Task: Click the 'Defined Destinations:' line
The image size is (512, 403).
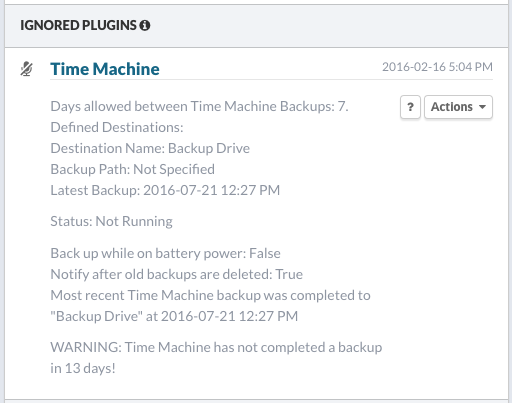Action: click(x=117, y=127)
